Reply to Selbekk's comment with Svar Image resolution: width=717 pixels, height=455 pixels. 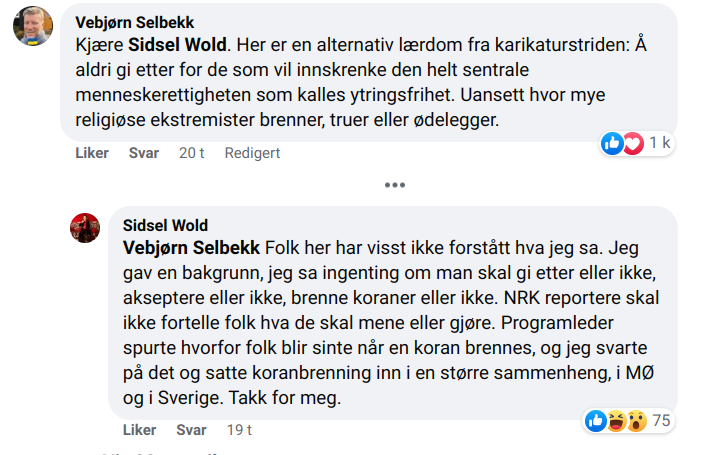pyautogui.click(x=144, y=153)
